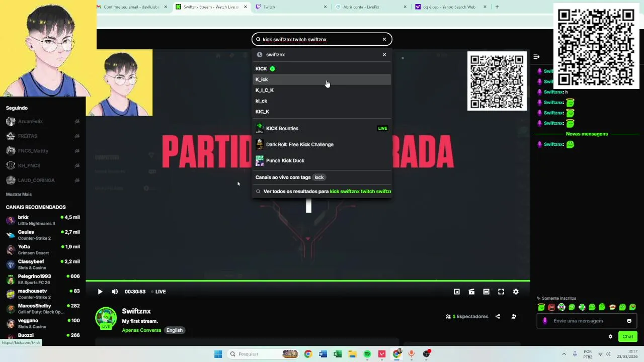Image resolution: width=644 pixels, height=362 pixels.
Task: Open Punch Kick Duck category result
Action: pos(321,160)
